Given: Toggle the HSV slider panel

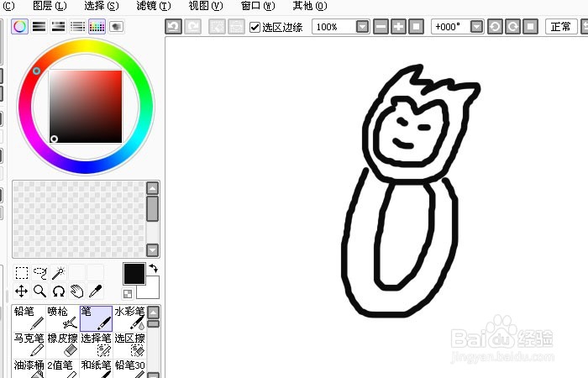Looking at the screenshot, I should pyautogui.click(x=58, y=27).
